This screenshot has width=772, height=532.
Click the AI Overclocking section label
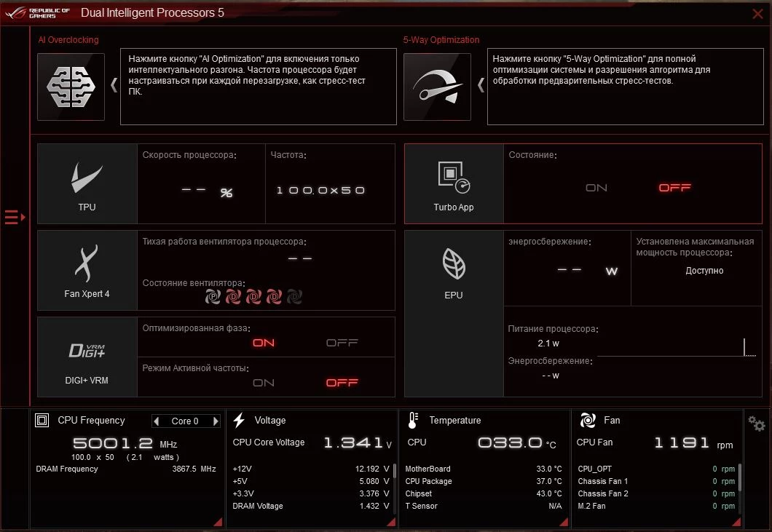pos(68,40)
